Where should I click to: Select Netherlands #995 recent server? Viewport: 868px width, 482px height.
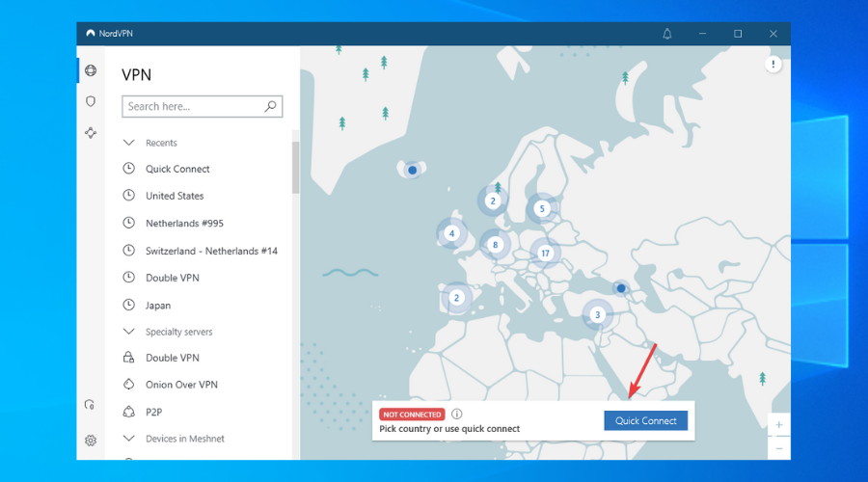(x=184, y=223)
